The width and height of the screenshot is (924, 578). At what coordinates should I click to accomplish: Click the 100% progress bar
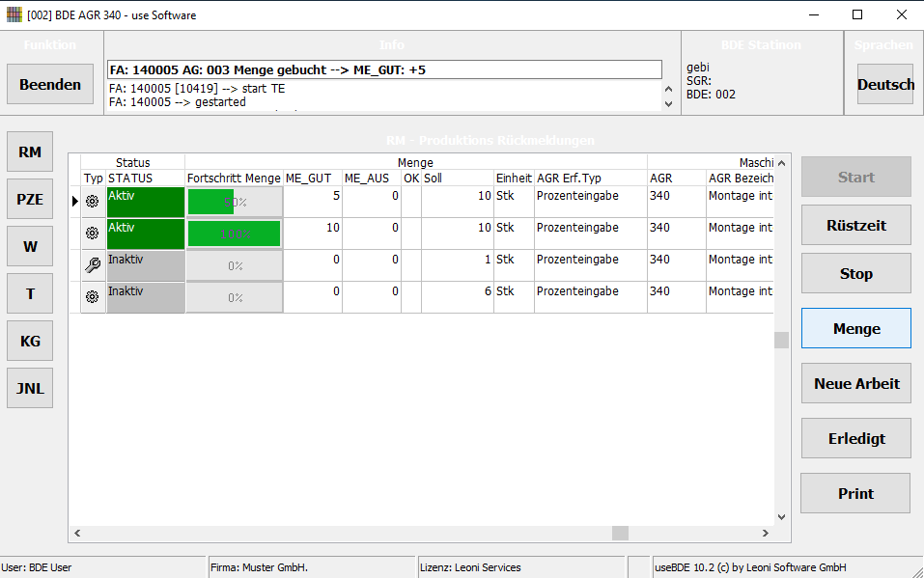(235, 234)
